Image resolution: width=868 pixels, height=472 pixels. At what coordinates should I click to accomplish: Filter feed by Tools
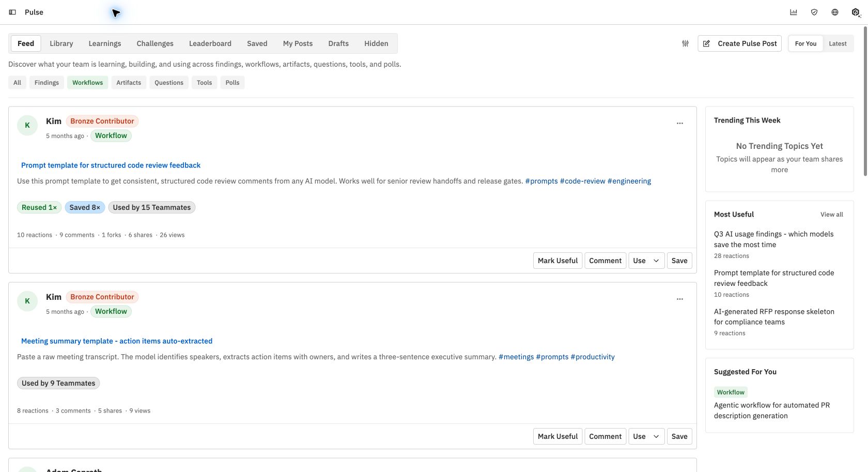pos(204,83)
